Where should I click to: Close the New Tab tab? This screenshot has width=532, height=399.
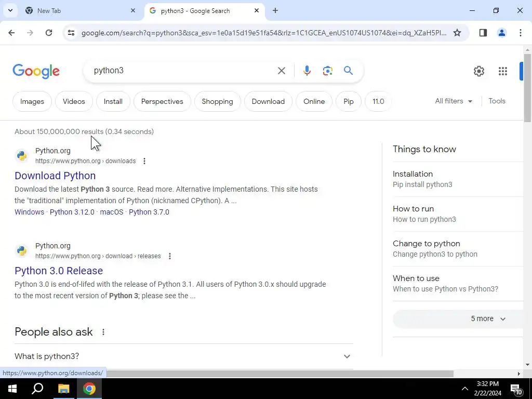pyautogui.click(x=133, y=10)
